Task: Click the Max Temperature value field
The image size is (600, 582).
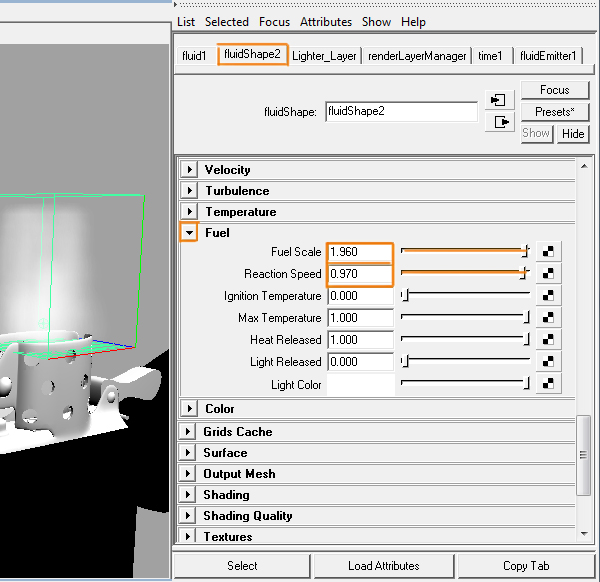Action: coord(360,318)
